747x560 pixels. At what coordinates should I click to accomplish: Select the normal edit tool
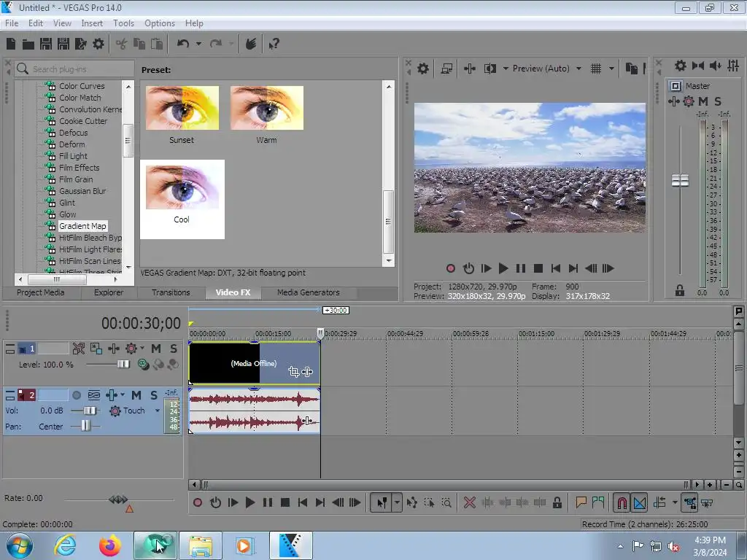click(x=382, y=502)
